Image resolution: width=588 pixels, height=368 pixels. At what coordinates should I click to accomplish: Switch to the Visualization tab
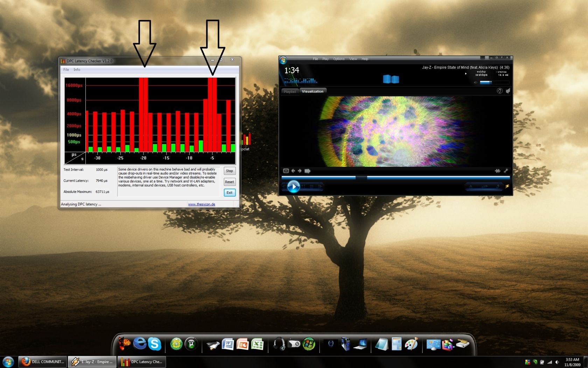coord(313,91)
